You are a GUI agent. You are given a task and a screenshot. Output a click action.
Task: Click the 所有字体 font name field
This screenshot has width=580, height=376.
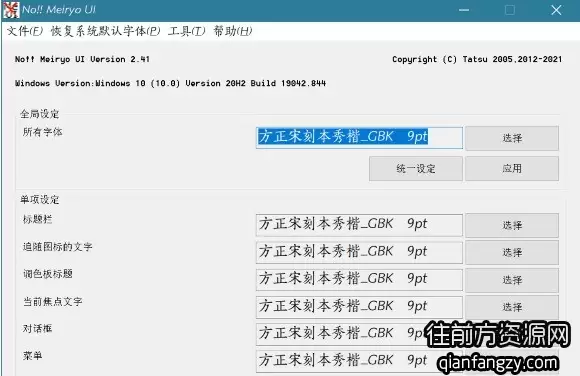359,138
